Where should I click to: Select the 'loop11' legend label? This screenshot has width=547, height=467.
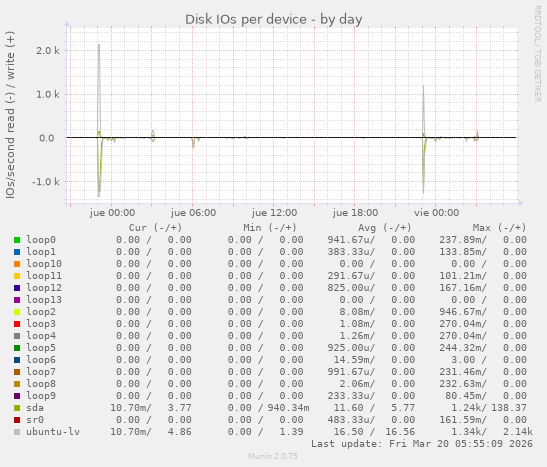coord(44,276)
